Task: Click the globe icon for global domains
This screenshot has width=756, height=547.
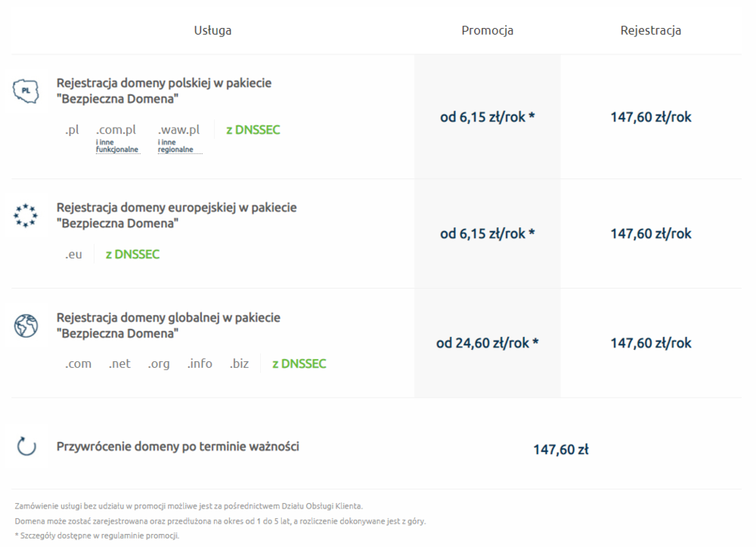Action: click(26, 326)
